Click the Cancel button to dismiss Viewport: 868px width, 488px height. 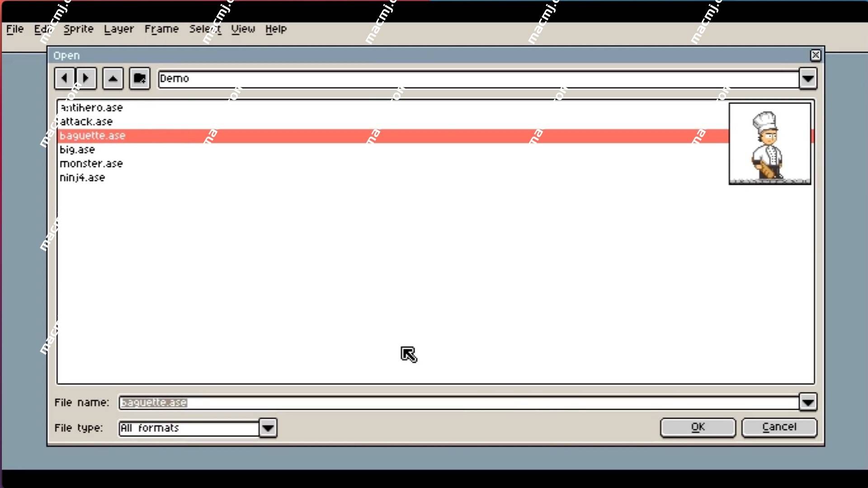(x=779, y=427)
